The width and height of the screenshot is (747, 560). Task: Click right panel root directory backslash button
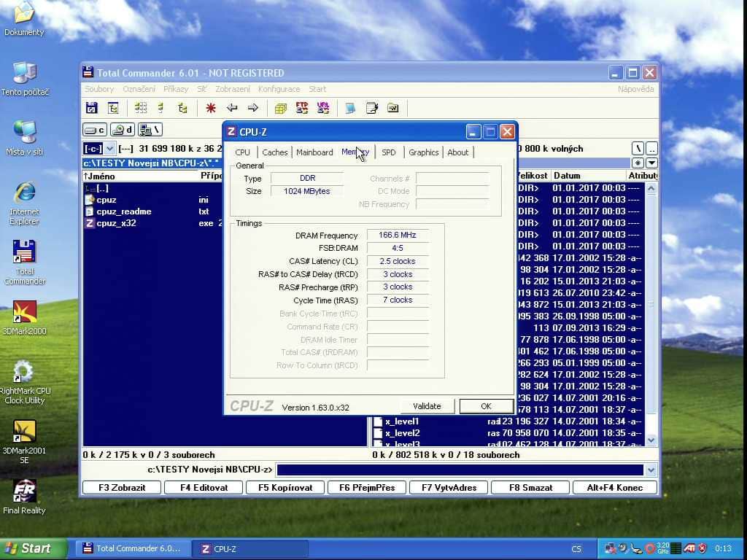click(x=638, y=149)
